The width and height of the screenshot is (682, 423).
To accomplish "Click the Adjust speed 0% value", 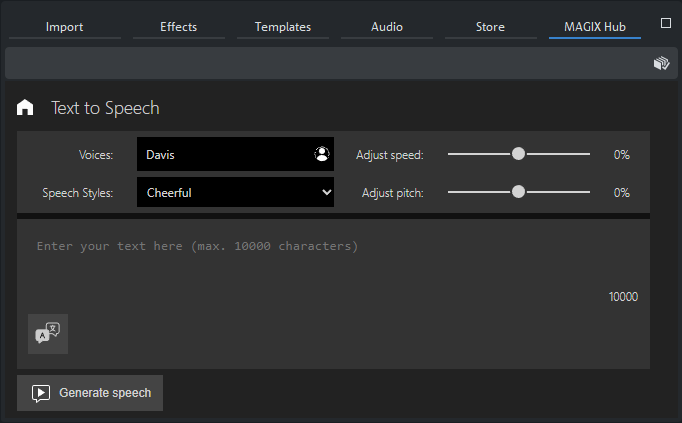I will point(621,155).
